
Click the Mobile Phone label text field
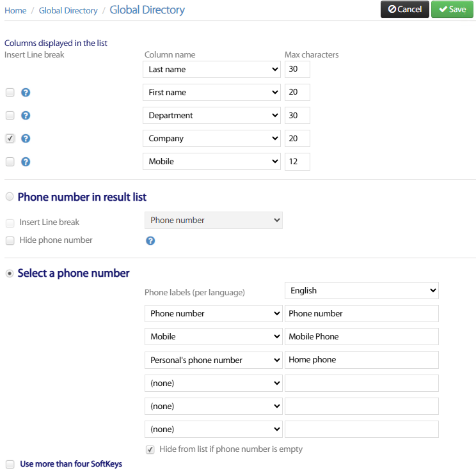point(361,337)
